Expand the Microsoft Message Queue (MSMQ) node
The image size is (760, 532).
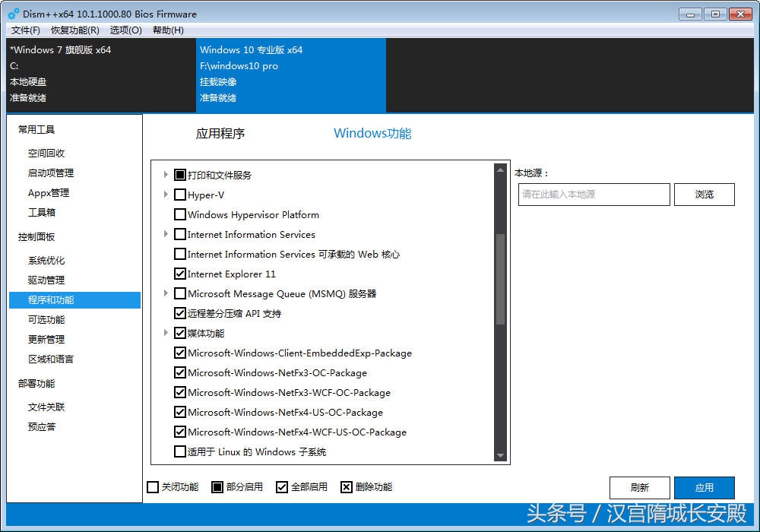tap(165, 293)
